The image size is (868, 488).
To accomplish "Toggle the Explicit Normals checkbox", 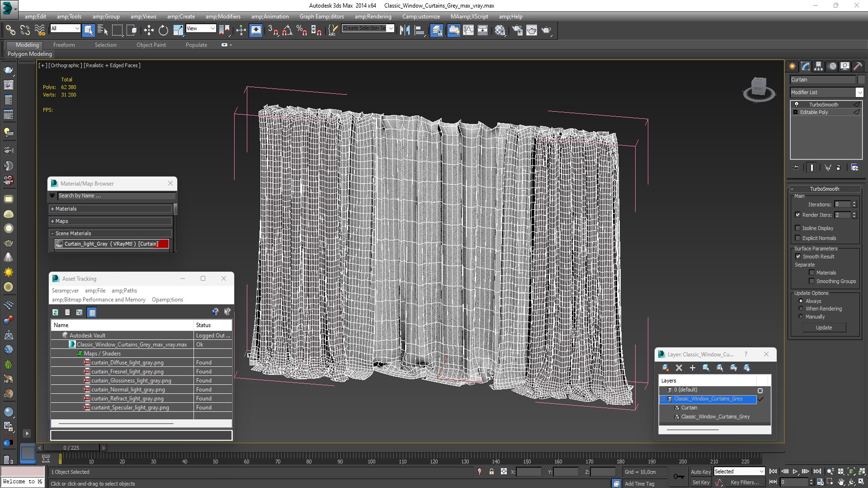I will [797, 238].
